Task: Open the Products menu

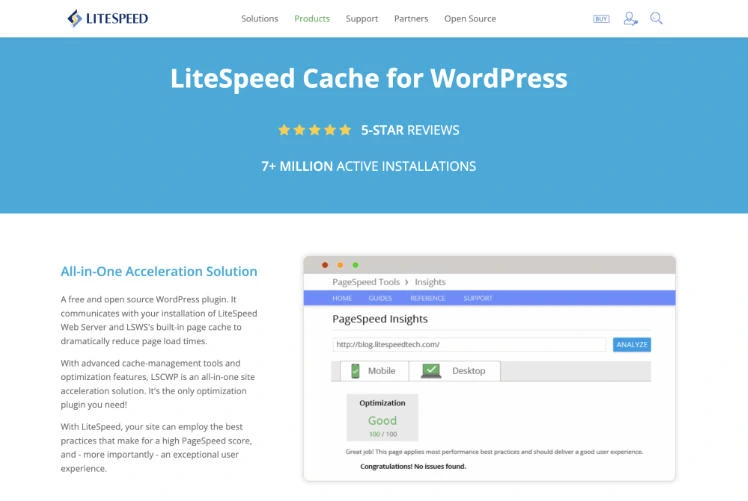Action: [x=312, y=19]
